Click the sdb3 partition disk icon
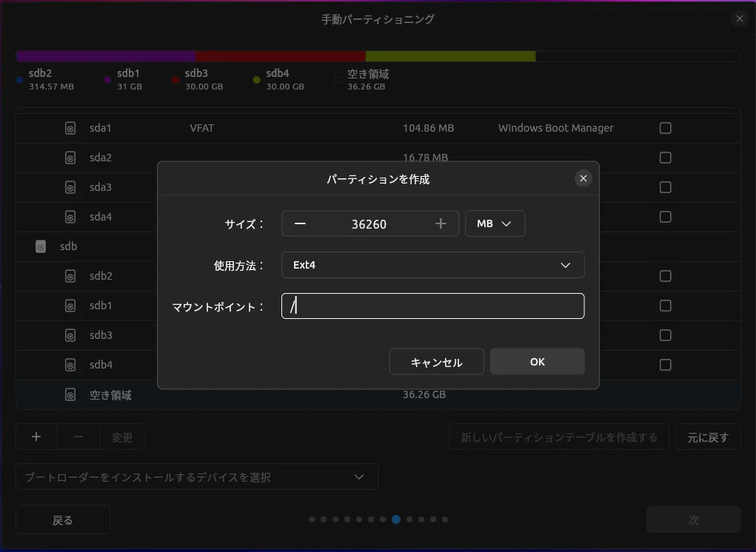The image size is (756, 552). tap(70, 335)
